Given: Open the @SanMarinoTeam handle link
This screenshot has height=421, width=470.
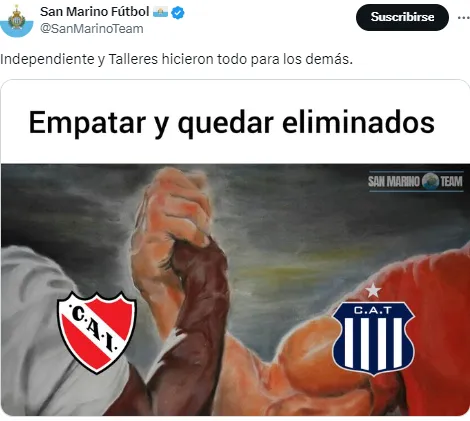Looking at the screenshot, I should 92,29.
